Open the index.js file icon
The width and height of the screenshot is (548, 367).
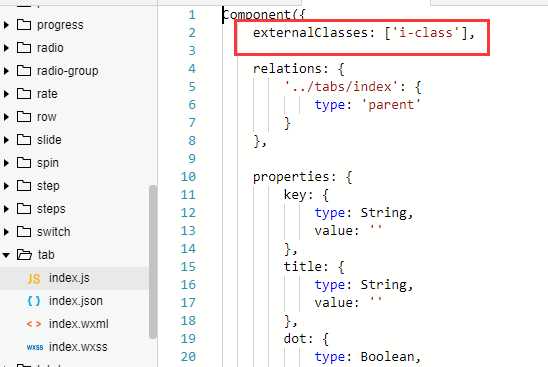[34, 279]
